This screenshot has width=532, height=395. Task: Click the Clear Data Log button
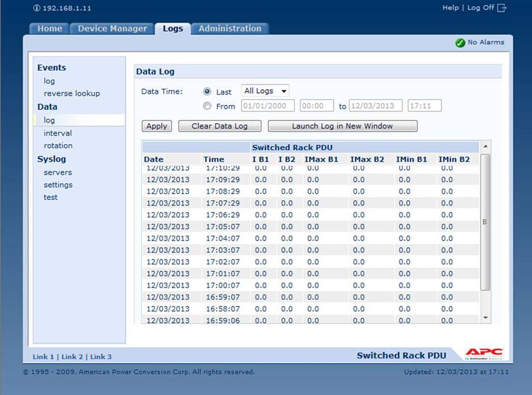click(219, 126)
